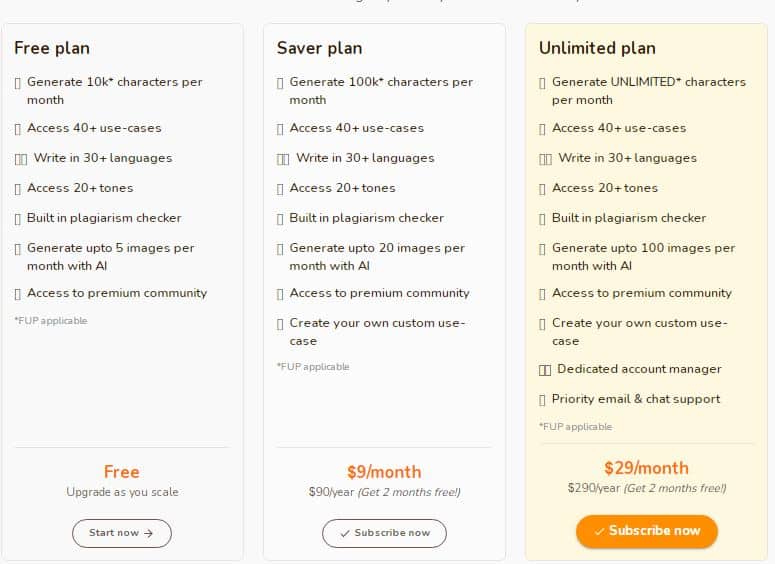Click checkmark icon in Saver Subscribe now button

[x=345, y=533]
